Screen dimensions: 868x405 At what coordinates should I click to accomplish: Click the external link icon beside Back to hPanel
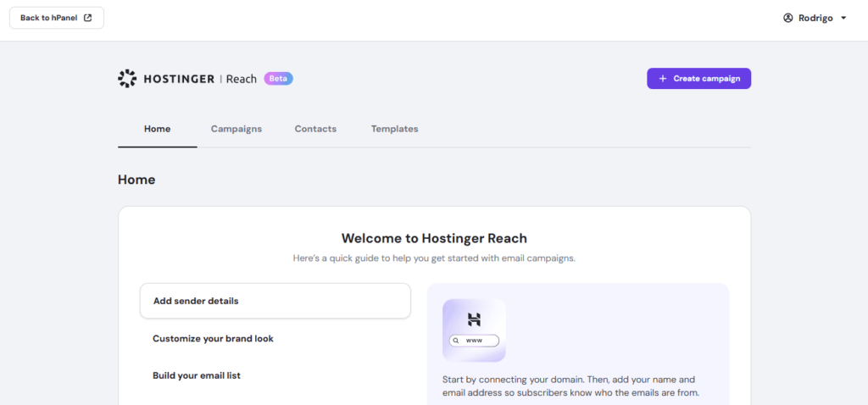coord(87,18)
